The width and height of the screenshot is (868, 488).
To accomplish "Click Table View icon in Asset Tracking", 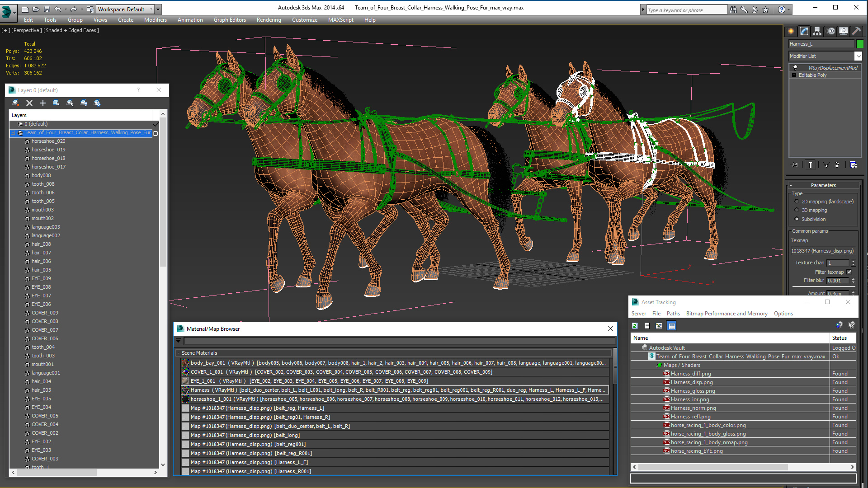I will [672, 326].
